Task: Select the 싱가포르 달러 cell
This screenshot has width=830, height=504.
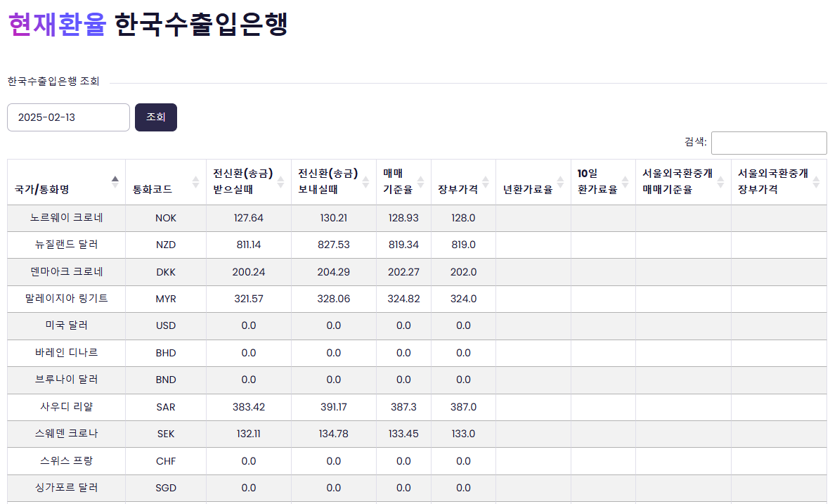Action: (66, 488)
